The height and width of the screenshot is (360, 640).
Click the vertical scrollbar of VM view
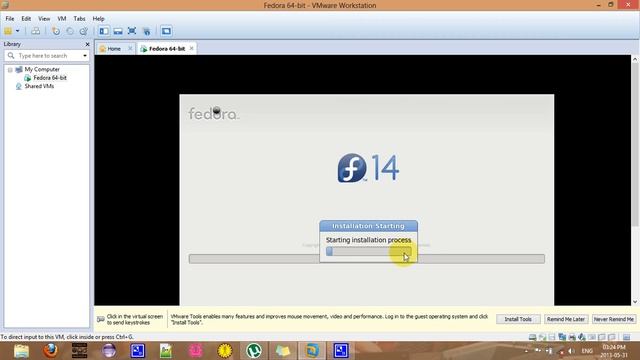click(x=635, y=143)
